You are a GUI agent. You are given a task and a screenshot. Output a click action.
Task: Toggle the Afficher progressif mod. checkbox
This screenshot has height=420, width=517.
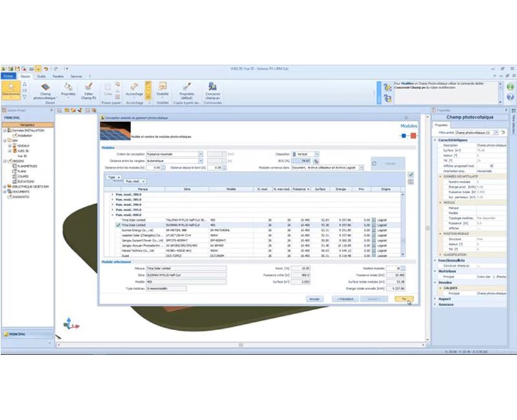[492, 165]
